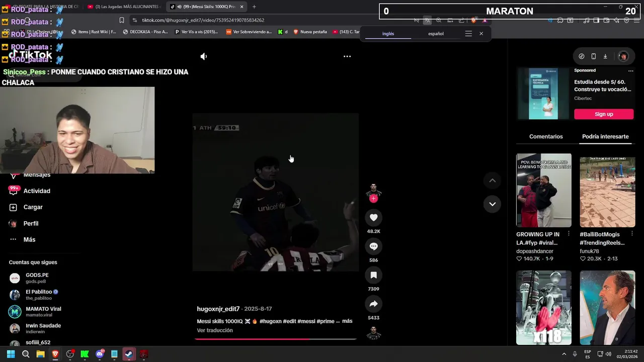Viewport: 644px width, 362px height.
Task: Click the video player to pause playback
Action: coord(275,193)
